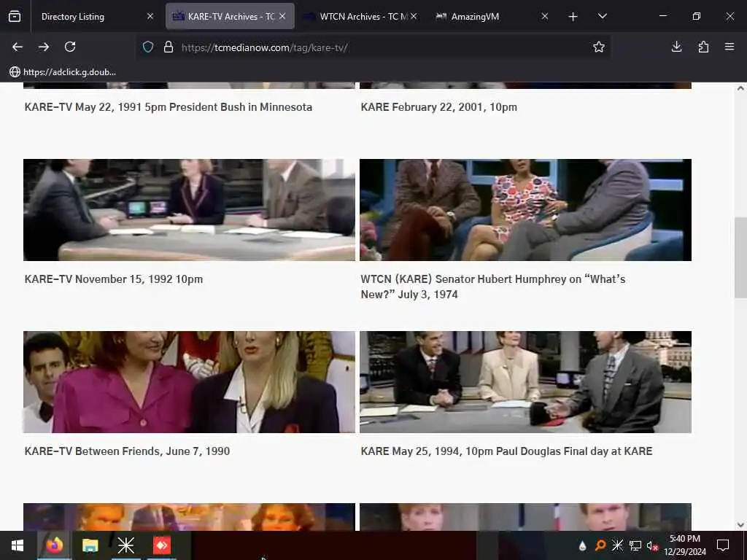Click the water drop tray icon

click(x=582, y=545)
